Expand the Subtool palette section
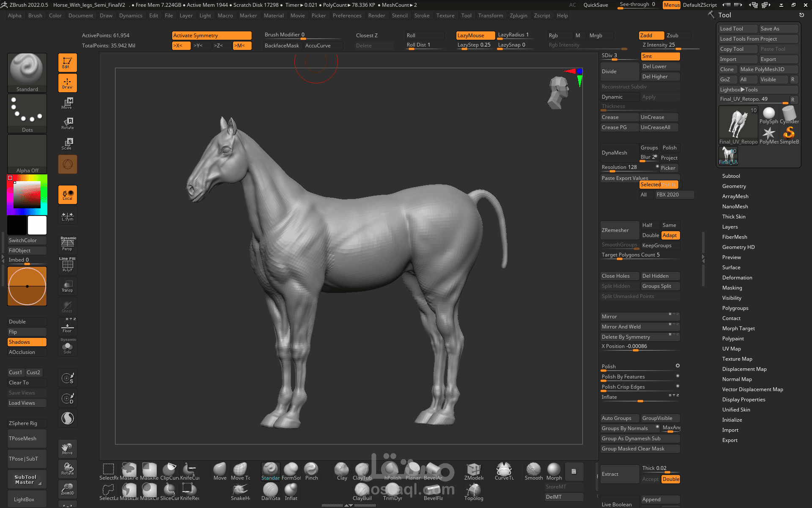812x508 pixels. [731, 176]
